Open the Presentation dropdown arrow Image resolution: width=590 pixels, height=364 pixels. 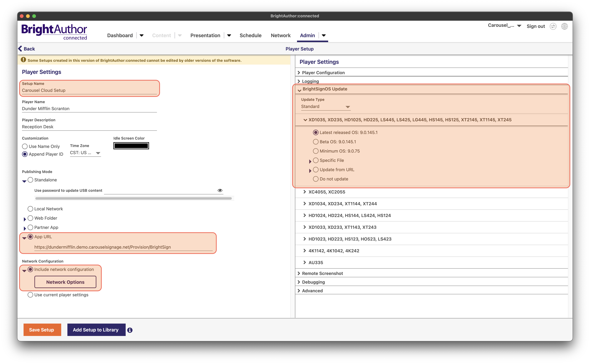point(229,35)
